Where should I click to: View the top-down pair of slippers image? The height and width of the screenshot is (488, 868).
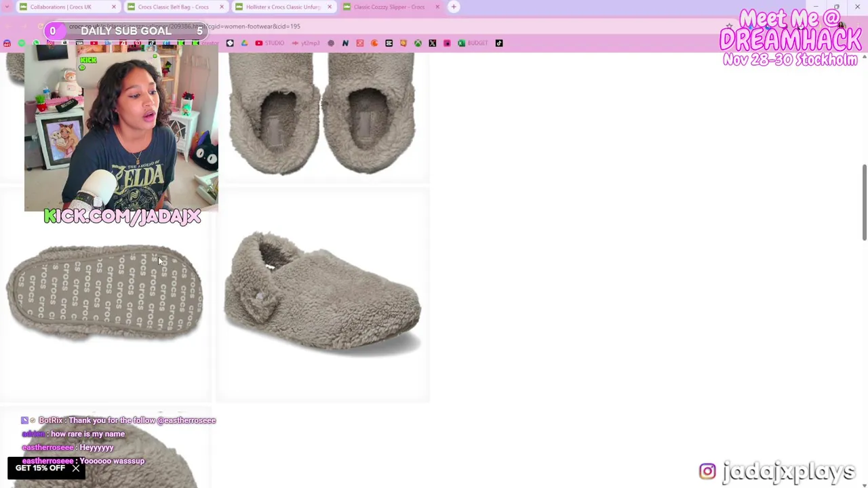pos(323,117)
